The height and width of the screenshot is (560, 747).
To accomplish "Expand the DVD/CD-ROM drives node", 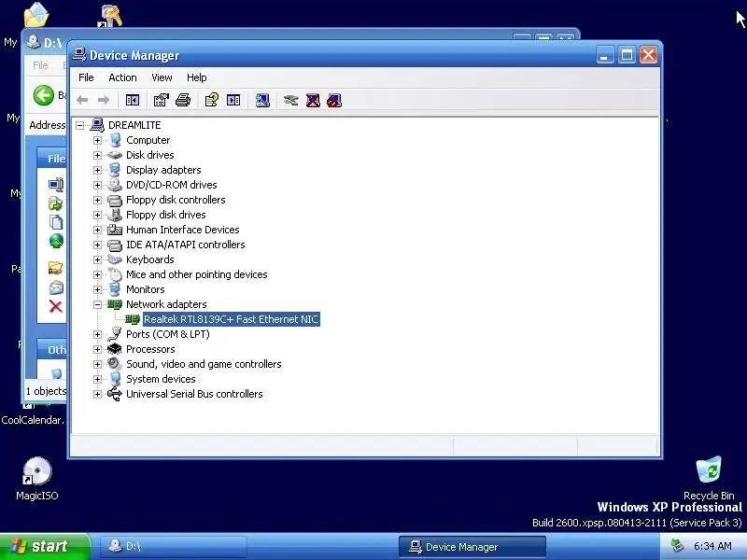I will point(98,185).
